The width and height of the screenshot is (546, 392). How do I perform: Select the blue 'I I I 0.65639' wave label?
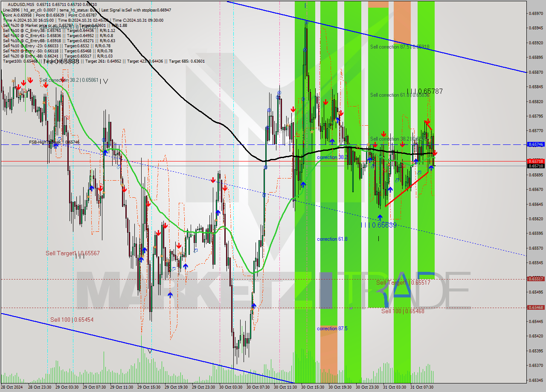point(379,225)
